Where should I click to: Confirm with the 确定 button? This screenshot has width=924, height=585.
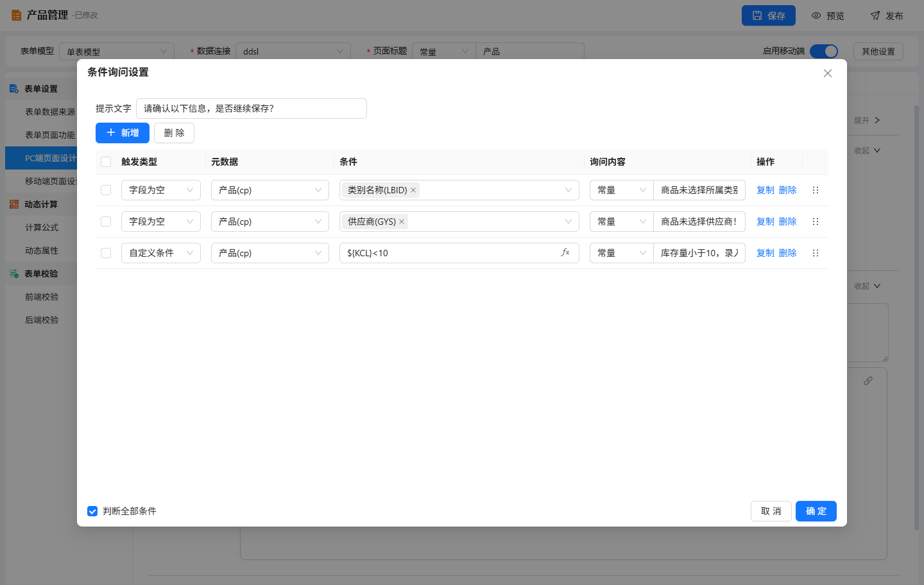click(816, 511)
